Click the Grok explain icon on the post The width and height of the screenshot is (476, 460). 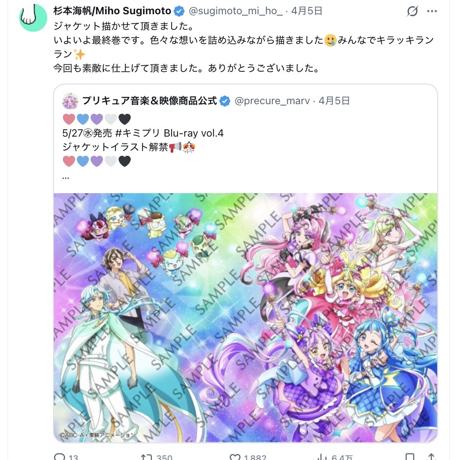click(x=412, y=11)
